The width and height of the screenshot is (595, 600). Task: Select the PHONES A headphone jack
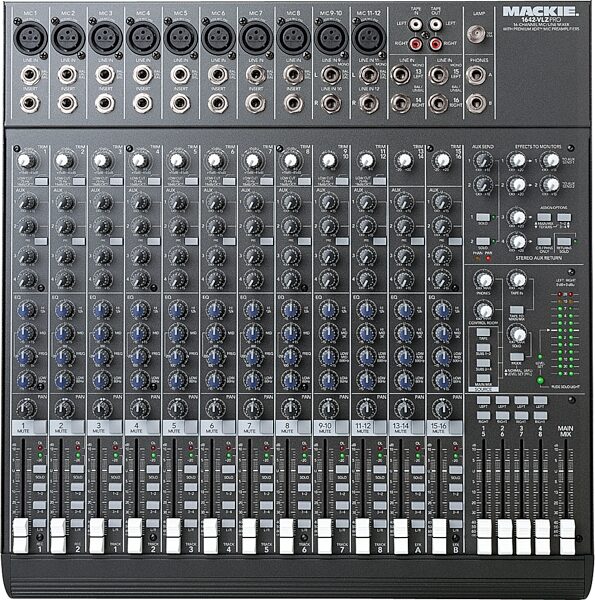click(x=476, y=75)
